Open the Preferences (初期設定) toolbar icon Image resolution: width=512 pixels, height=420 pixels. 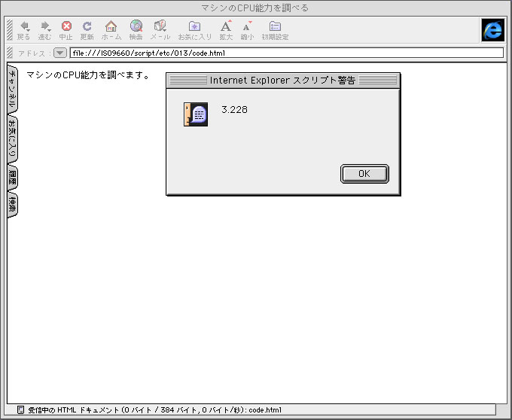(275, 26)
